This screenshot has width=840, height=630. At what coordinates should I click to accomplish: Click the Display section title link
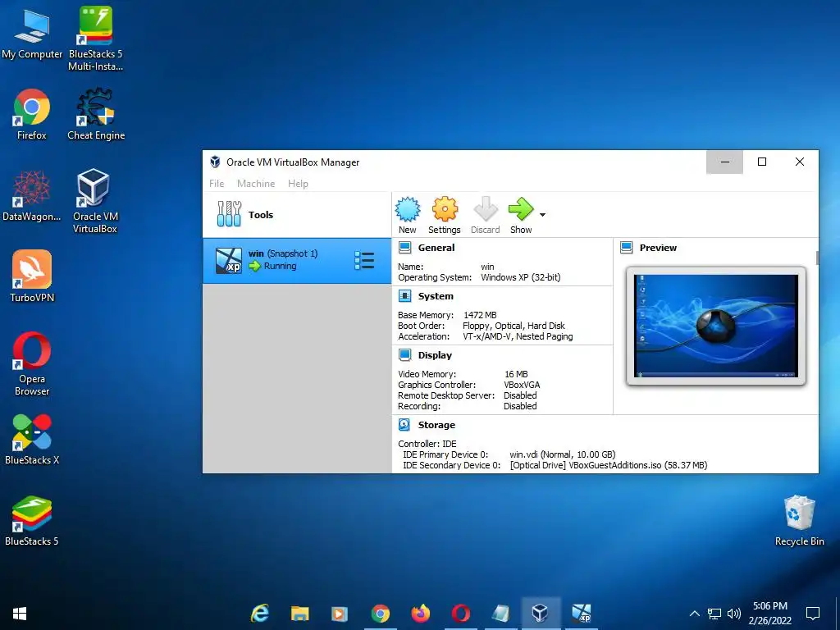coord(435,355)
